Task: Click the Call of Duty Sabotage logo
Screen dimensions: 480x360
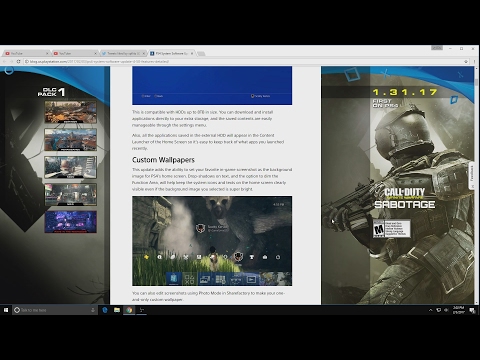Action: tap(405, 198)
